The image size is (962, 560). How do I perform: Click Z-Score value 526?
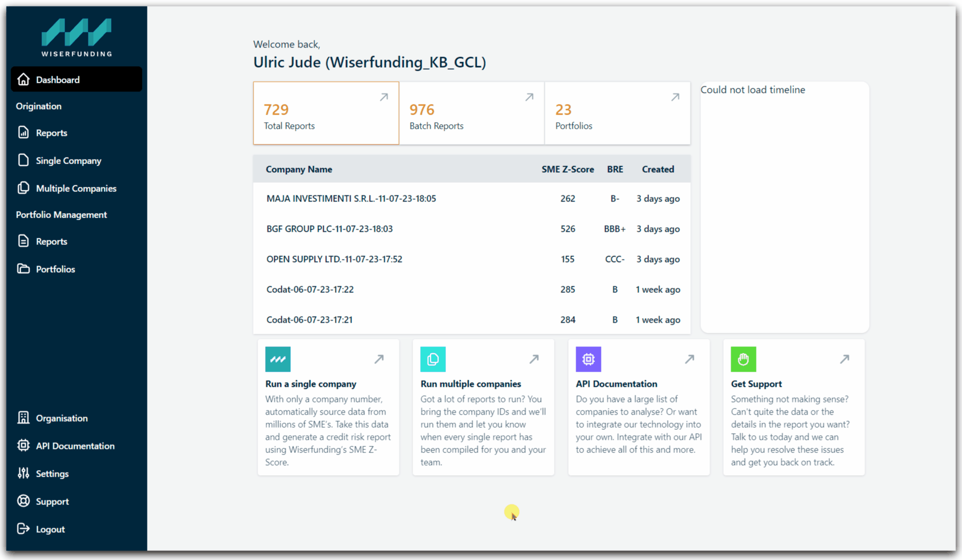(568, 229)
